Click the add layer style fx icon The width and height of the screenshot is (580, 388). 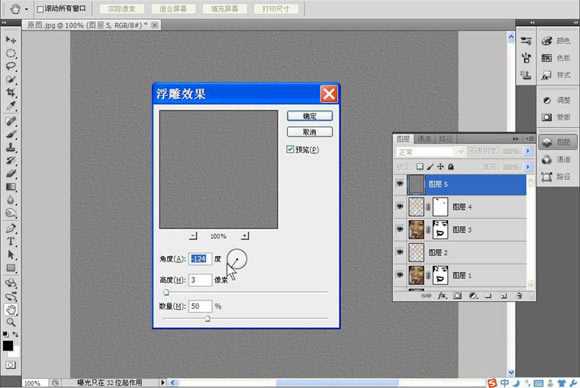442,296
